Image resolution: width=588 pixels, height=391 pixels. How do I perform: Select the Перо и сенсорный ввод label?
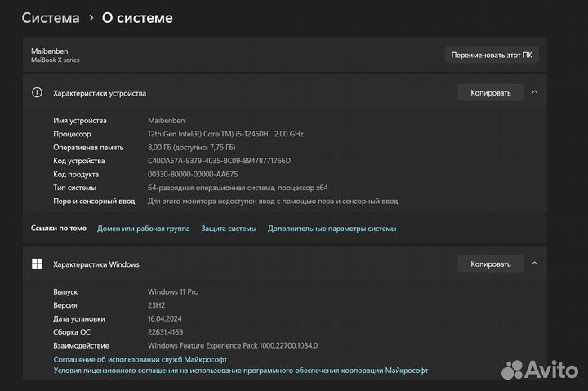coord(94,202)
